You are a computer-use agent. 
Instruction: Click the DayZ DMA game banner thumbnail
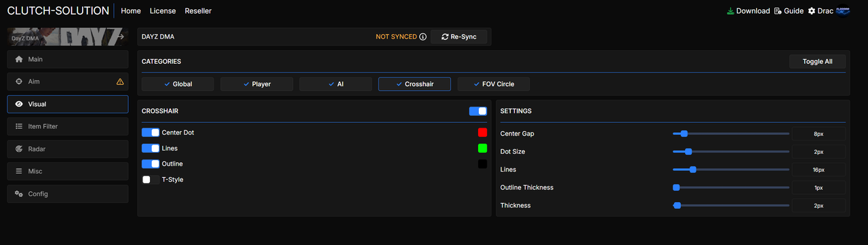pos(68,37)
